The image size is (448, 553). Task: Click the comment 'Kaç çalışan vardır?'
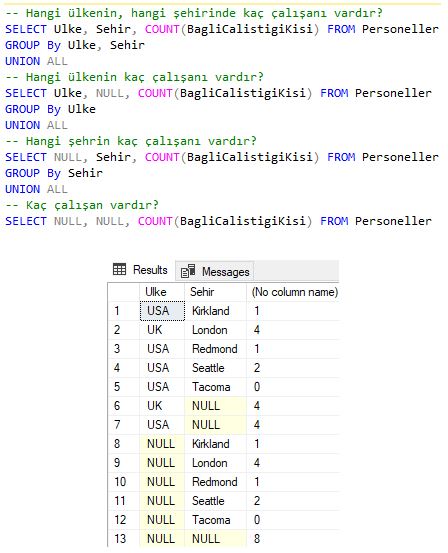point(82,205)
